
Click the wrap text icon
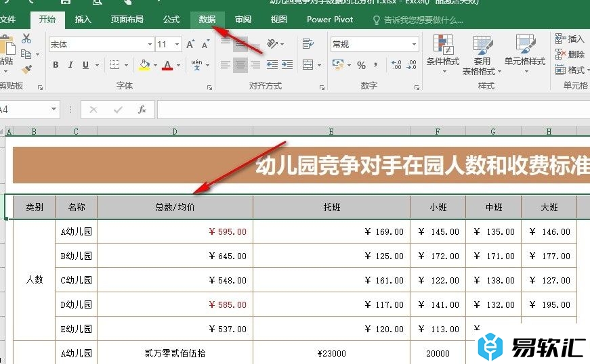click(x=308, y=43)
